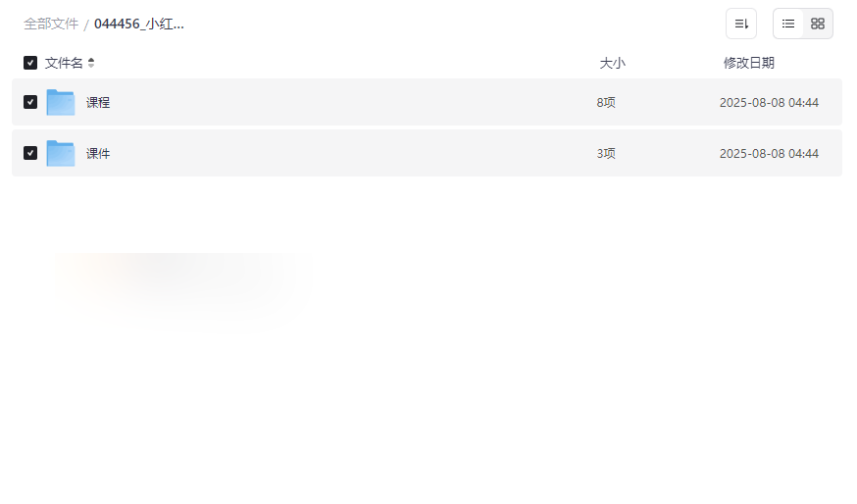Click the 课件 folder icon

point(61,153)
